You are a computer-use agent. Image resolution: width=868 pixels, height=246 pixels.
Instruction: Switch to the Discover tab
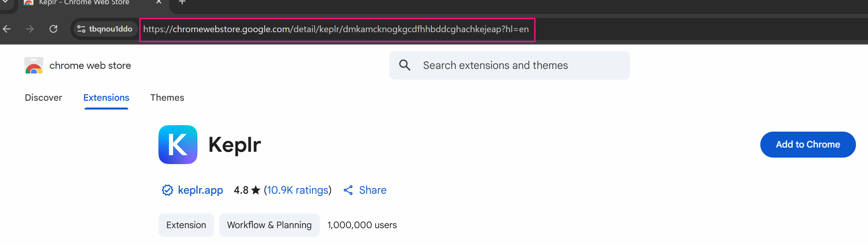(44, 97)
